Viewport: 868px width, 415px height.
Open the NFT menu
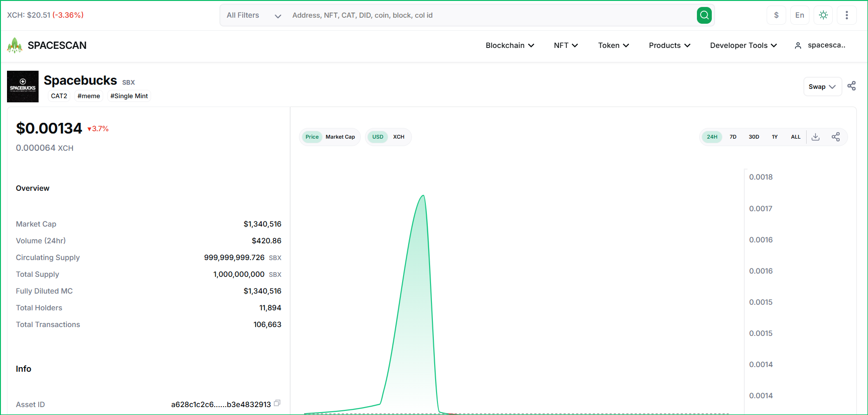(566, 45)
